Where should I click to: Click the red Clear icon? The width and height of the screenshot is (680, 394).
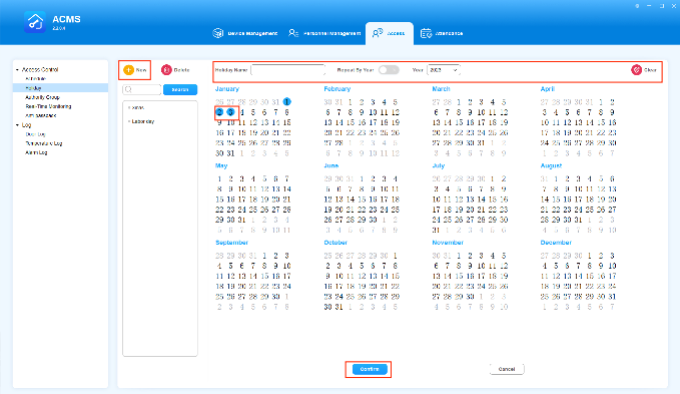[636, 70]
